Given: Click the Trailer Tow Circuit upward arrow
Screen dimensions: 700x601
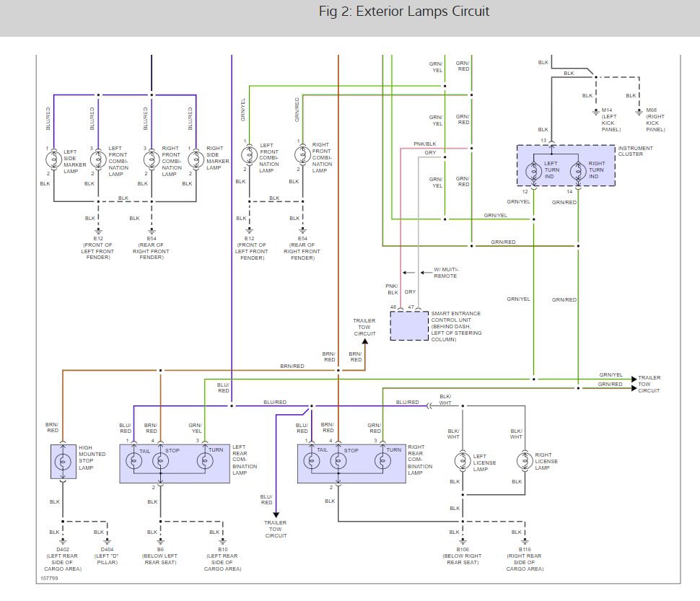Looking at the screenshot, I should [x=364, y=341].
